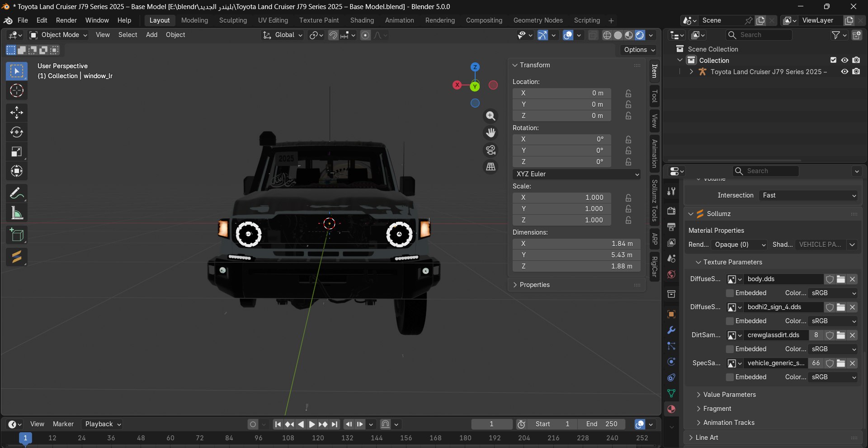Open the Sollumz Tools sidebar tab
Screen dimensions: 868x448
655,201
